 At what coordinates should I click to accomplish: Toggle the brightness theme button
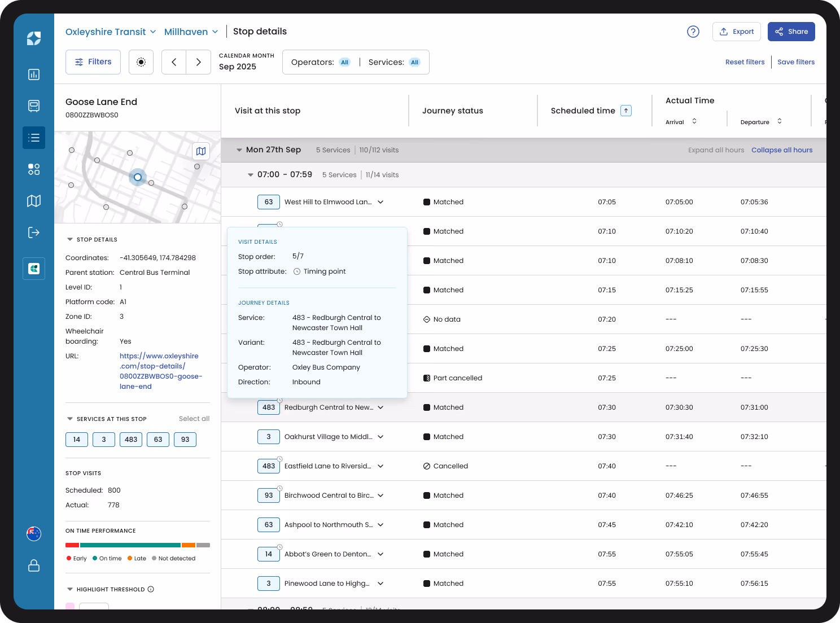pyautogui.click(x=141, y=62)
